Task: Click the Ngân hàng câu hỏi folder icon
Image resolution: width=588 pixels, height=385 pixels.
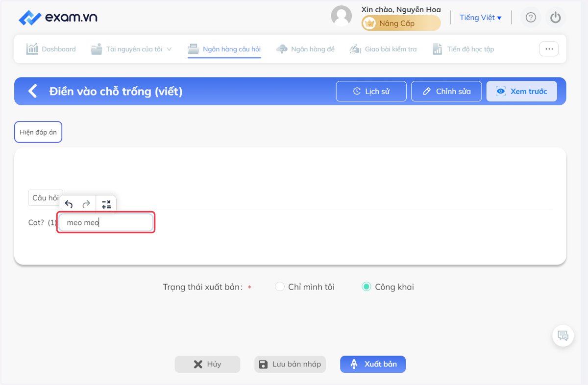Action: click(x=194, y=49)
